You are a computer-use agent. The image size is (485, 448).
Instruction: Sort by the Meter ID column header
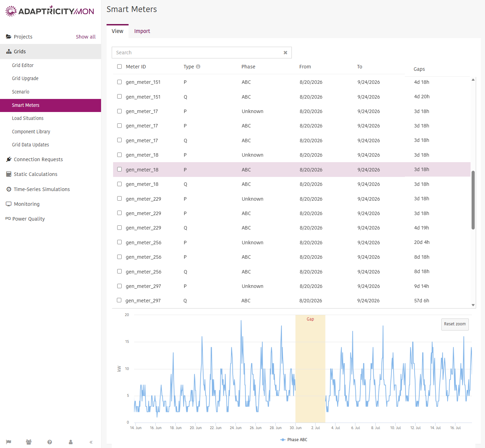(x=136, y=67)
